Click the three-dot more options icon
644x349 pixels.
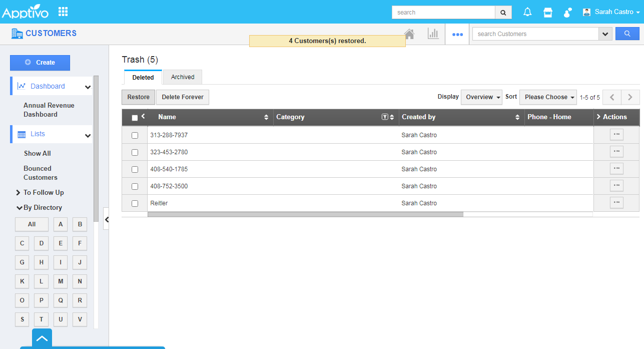click(457, 35)
